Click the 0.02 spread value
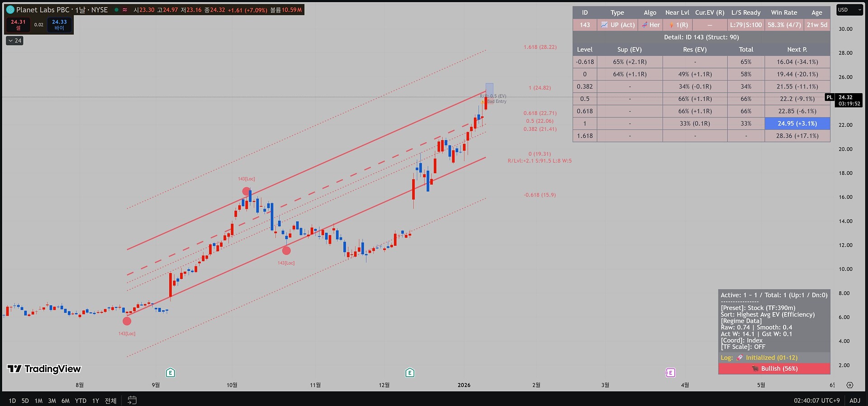 pyautogui.click(x=39, y=25)
